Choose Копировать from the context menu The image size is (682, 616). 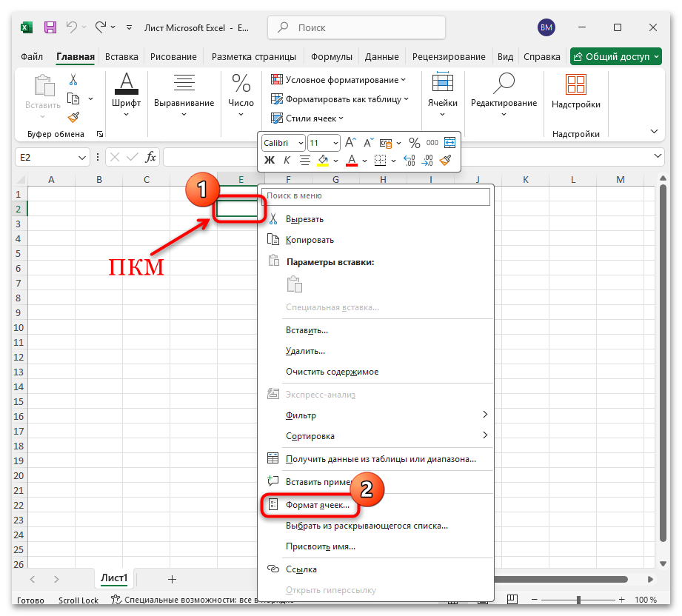[x=310, y=240]
